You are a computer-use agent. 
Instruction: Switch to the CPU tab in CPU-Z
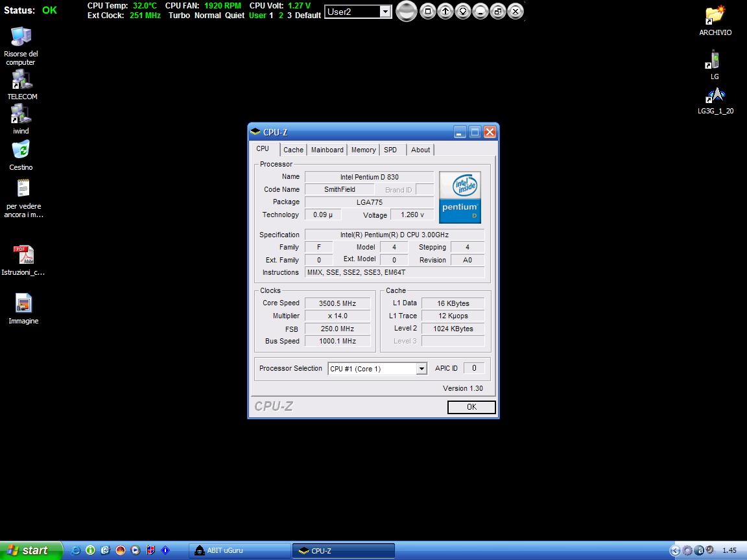click(263, 148)
